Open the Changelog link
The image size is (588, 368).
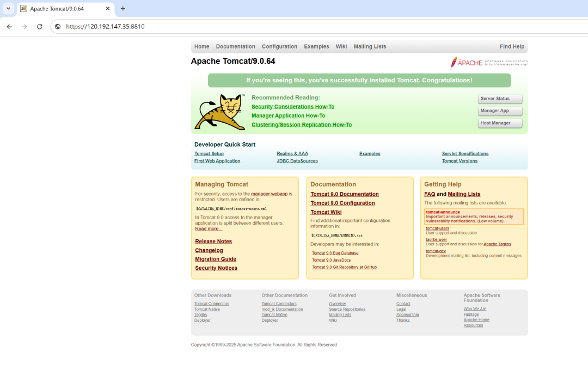pos(209,250)
